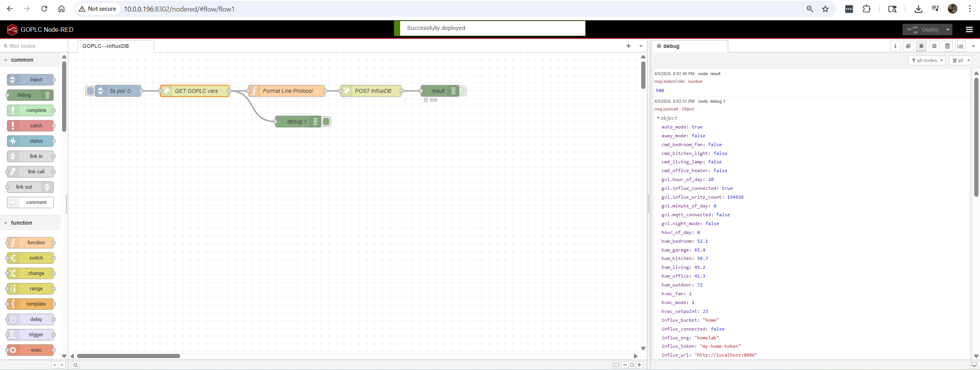980x370 pixels.
Task: Select the change node in palette
Action: pyautogui.click(x=30, y=273)
